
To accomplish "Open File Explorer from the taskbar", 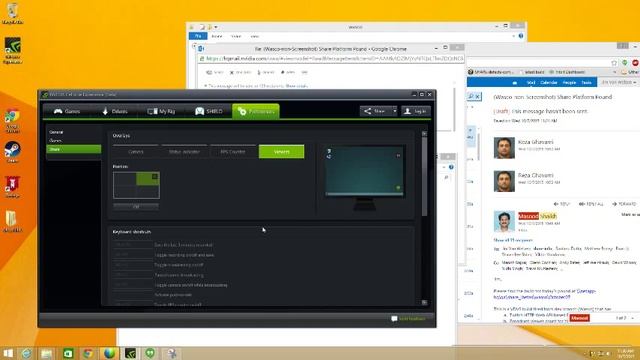I will coord(47,353).
